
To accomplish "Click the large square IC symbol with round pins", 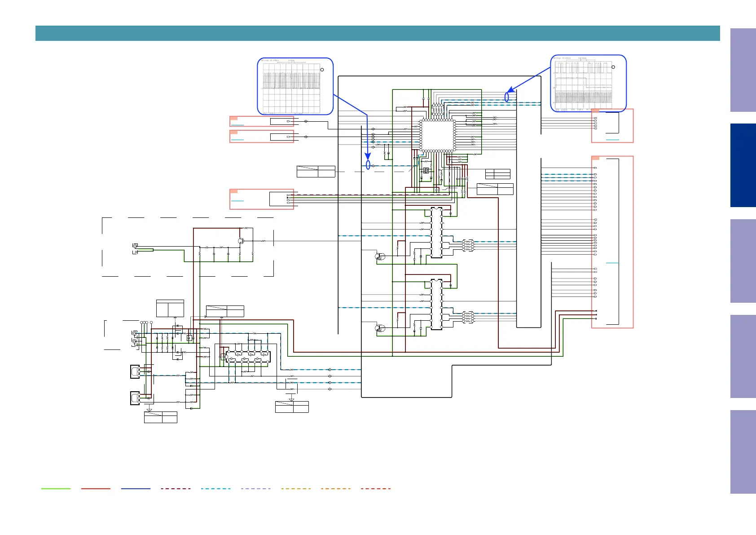I will 438,136.
